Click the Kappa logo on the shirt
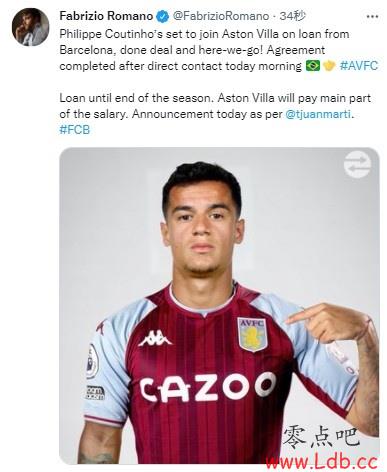387x472 pixels. coord(155,338)
